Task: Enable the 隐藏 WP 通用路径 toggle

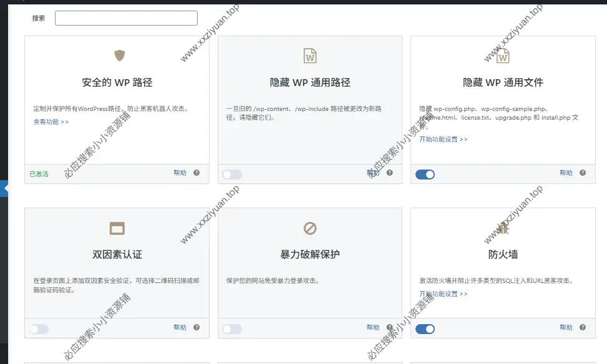Action: pyautogui.click(x=232, y=175)
